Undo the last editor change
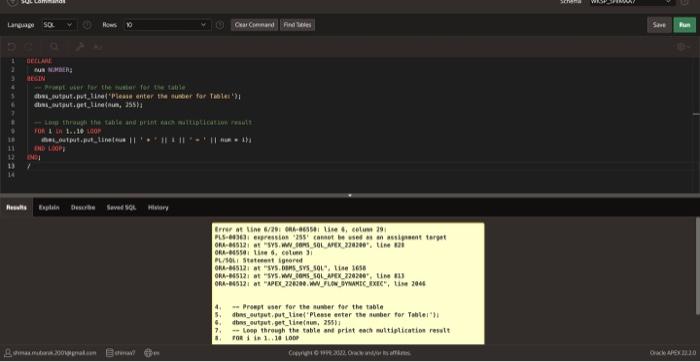The image size is (700, 362). (x=12, y=46)
